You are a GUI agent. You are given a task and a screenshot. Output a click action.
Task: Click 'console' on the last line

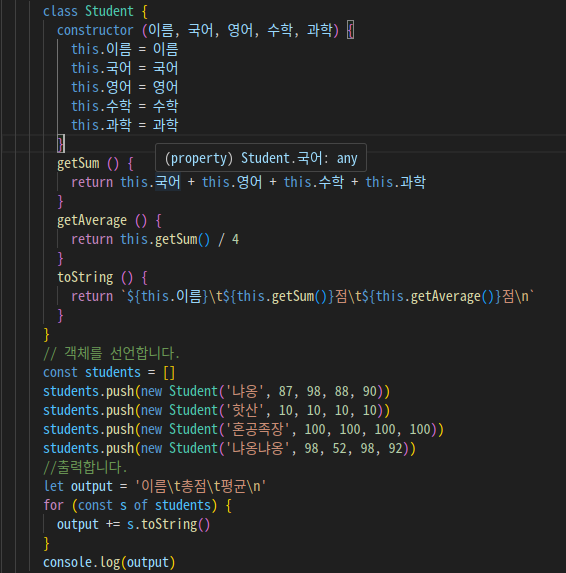coord(67,562)
